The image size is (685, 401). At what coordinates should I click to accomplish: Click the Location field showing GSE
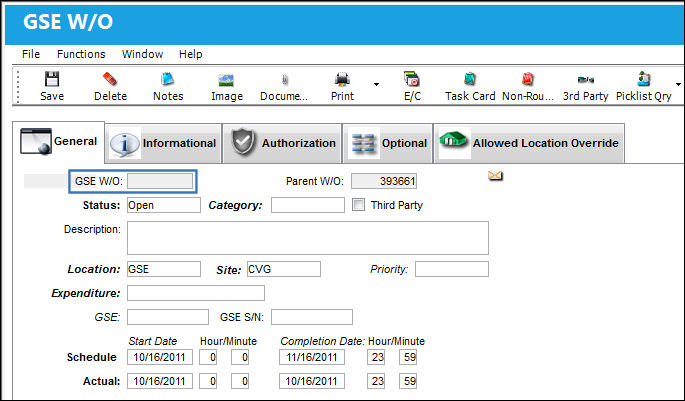(164, 269)
